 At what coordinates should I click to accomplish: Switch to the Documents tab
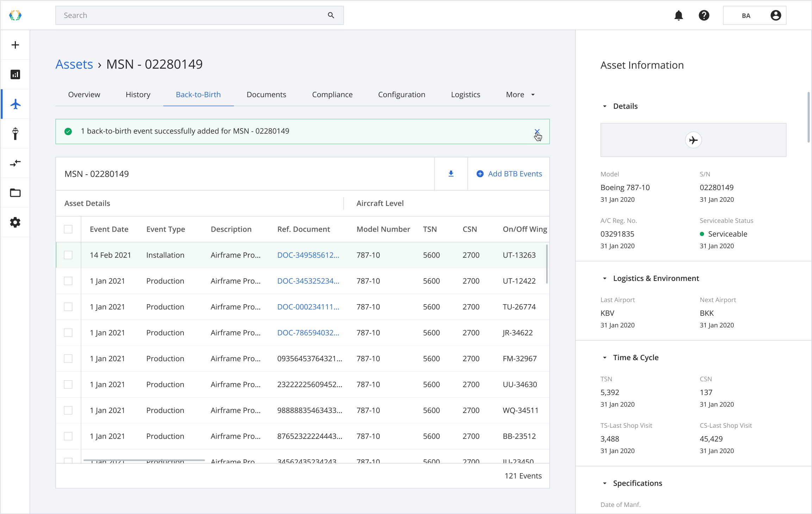click(266, 94)
